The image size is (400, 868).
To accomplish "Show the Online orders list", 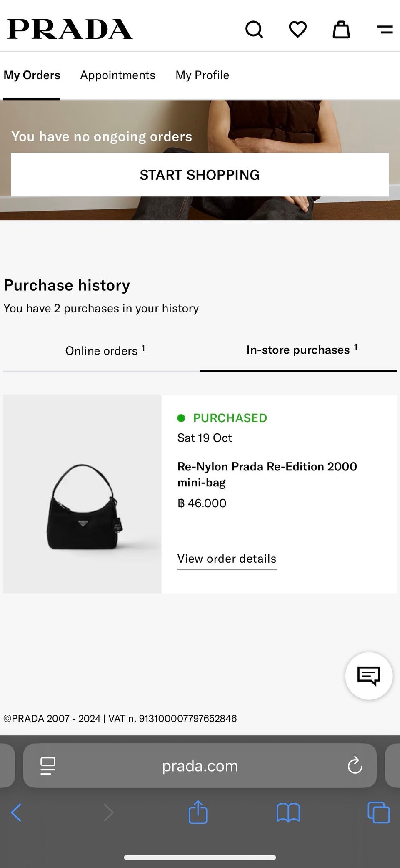I will coord(102,351).
